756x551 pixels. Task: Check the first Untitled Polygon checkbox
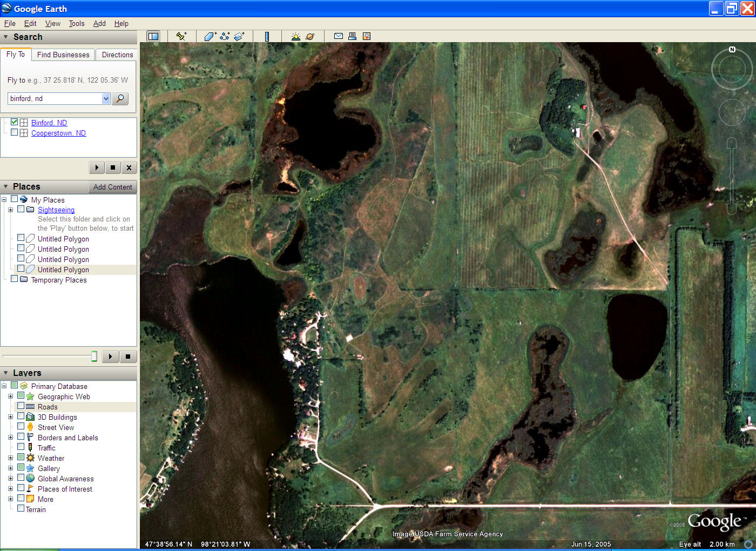click(x=21, y=238)
